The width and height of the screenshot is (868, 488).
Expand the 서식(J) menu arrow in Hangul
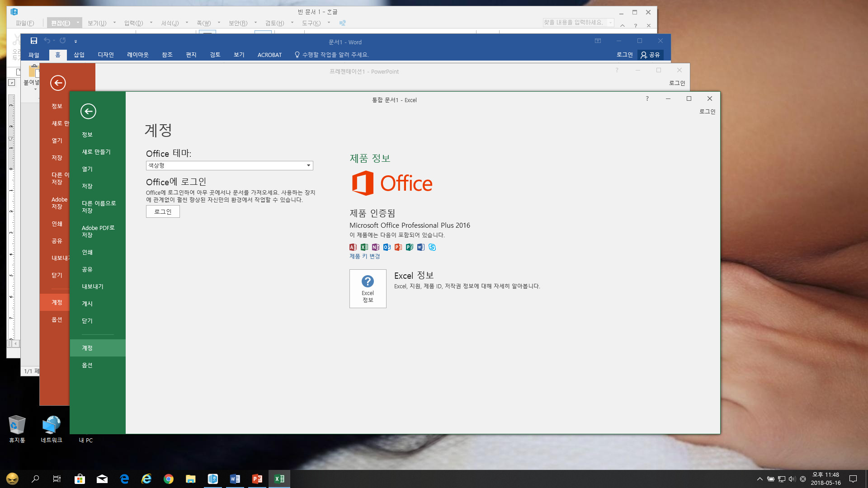coord(187,23)
